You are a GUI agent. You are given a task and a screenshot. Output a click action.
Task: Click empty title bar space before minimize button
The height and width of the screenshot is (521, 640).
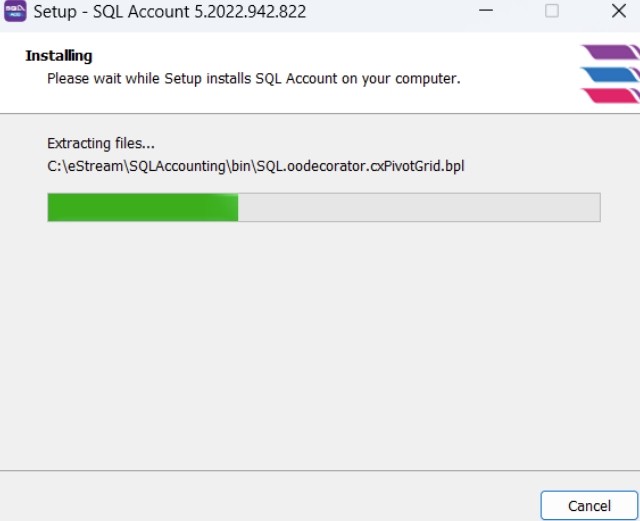pos(390,13)
